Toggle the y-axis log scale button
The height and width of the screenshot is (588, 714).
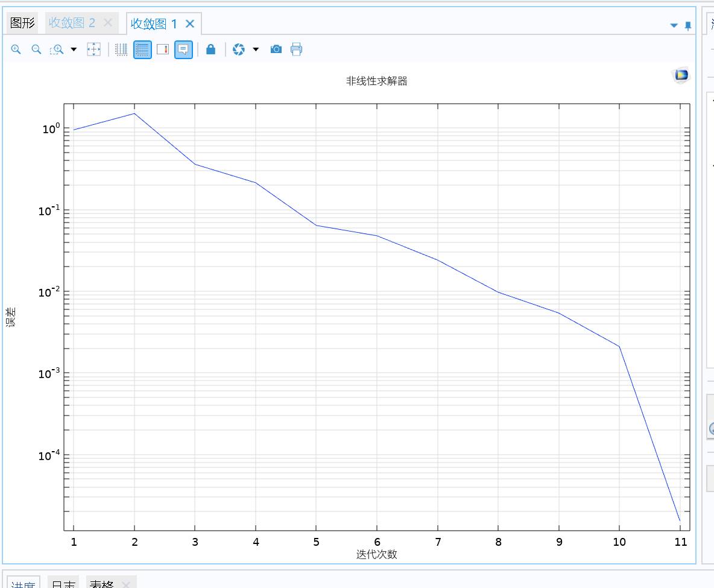tap(142, 49)
